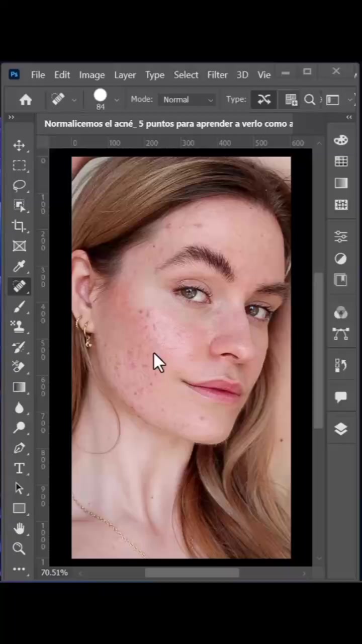Open the Mode Normal dropdown

[x=188, y=100]
